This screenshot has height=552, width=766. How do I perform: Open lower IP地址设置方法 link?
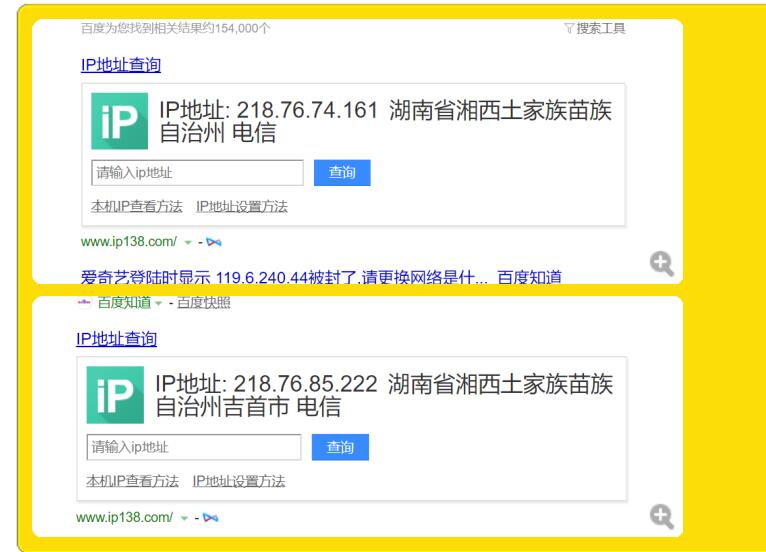(x=239, y=481)
